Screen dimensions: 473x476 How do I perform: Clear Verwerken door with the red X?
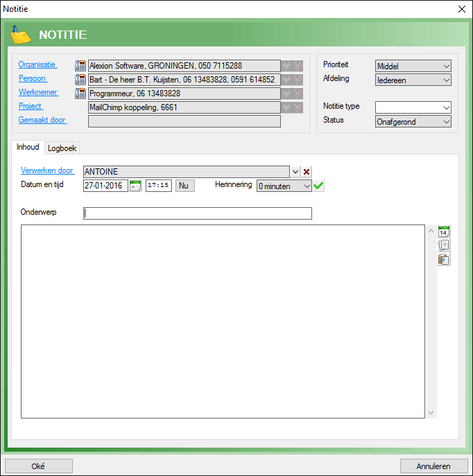pyautogui.click(x=307, y=172)
